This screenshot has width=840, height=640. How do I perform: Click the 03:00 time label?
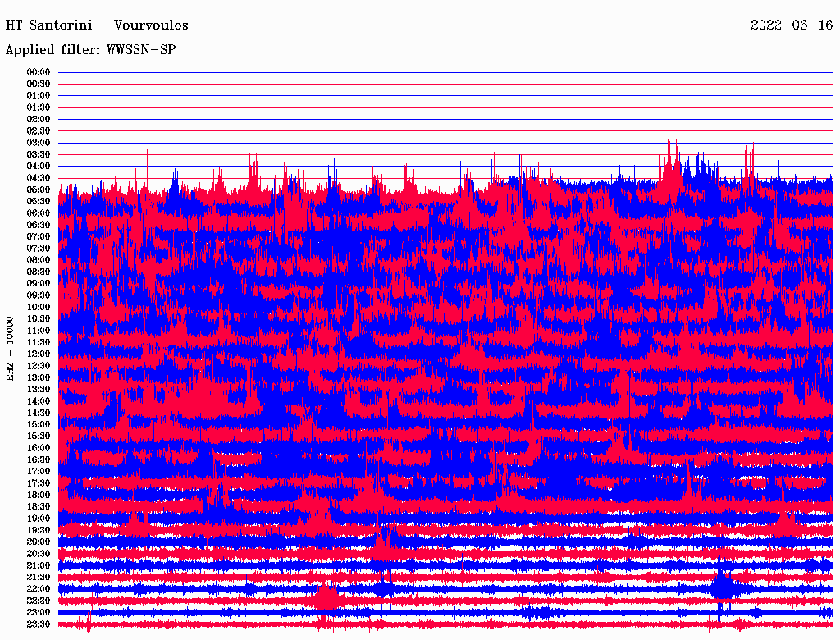click(x=39, y=143)
